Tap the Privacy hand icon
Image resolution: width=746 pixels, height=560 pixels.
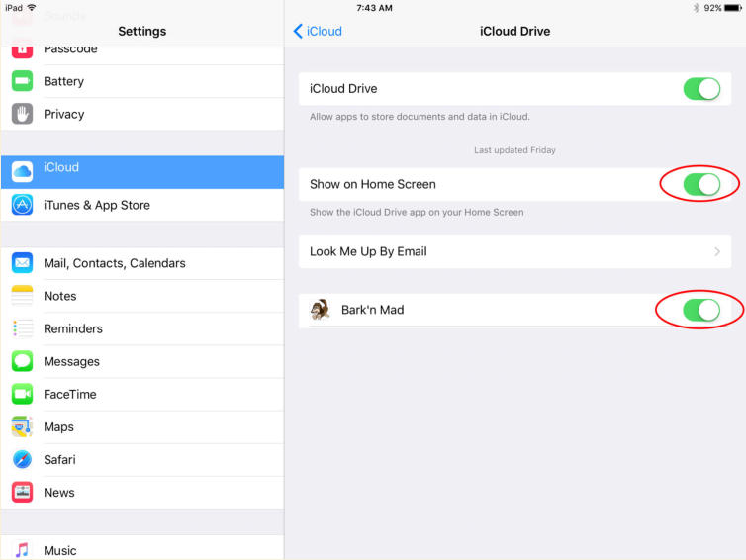pos(22,114)
